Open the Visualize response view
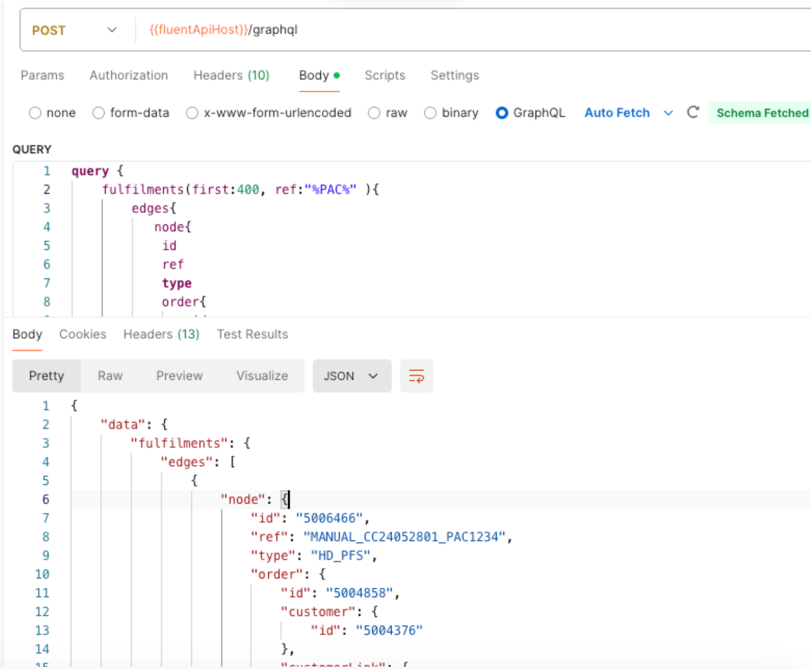 [262, 376]
